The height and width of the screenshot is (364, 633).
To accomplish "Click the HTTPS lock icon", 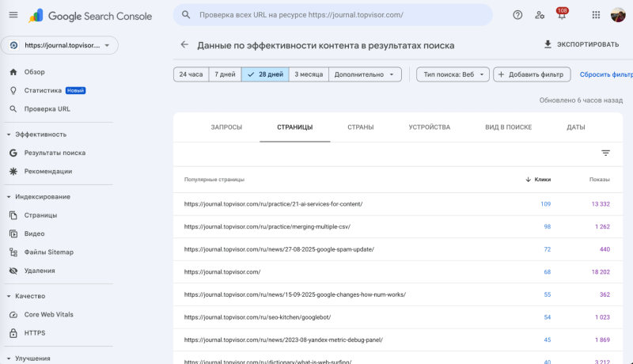I will (13, 333).
